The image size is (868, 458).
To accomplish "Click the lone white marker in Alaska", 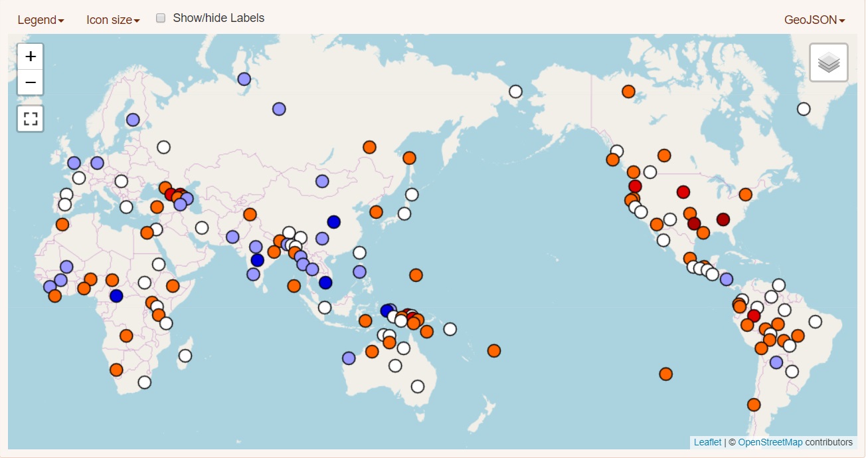I will tap(516, 90).
